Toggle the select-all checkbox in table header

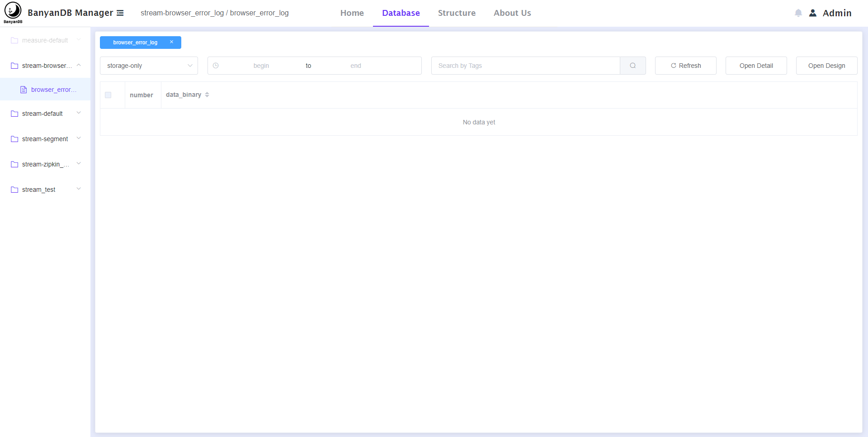[x=108, y=95]
